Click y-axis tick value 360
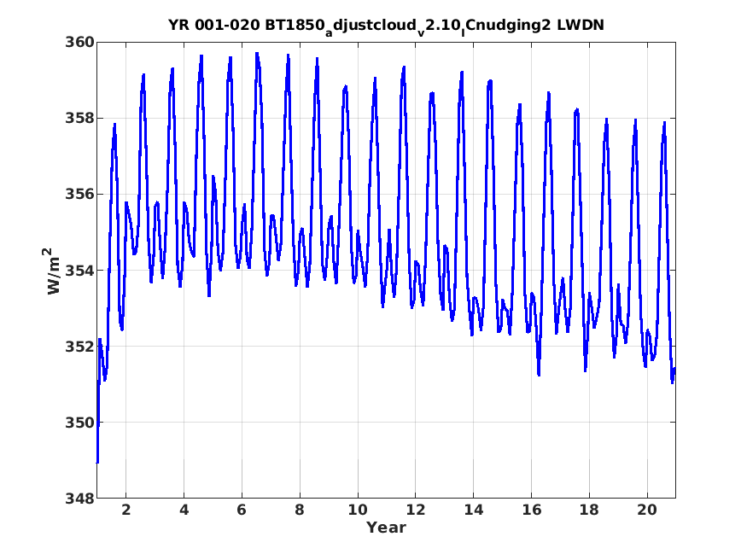The image size is (747, 560). (79, 43)
